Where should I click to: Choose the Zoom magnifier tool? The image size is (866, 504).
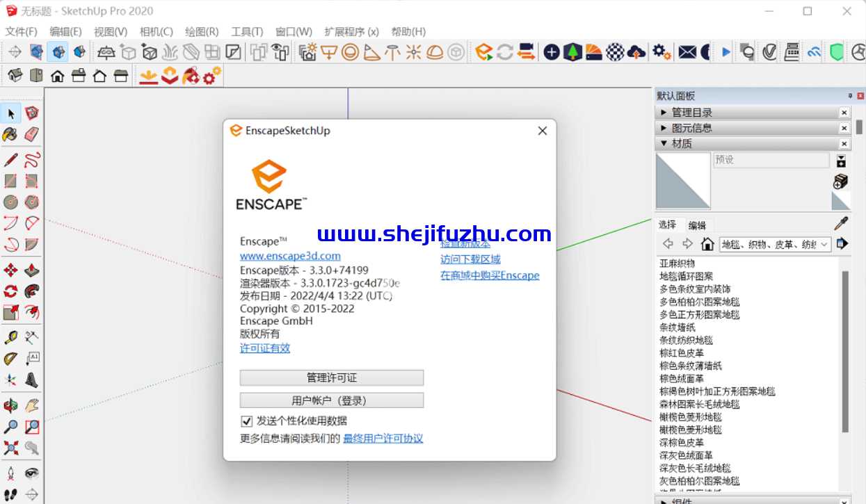tap(11, 427)
